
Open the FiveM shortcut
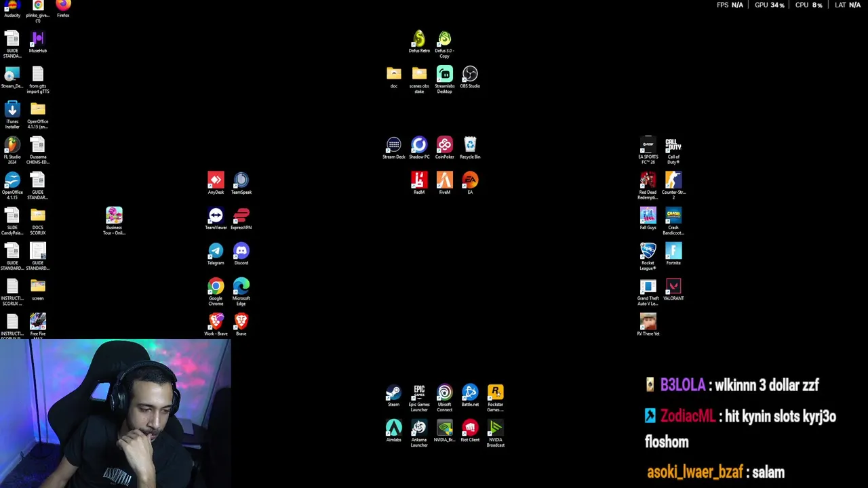click(x=444, y=183)
